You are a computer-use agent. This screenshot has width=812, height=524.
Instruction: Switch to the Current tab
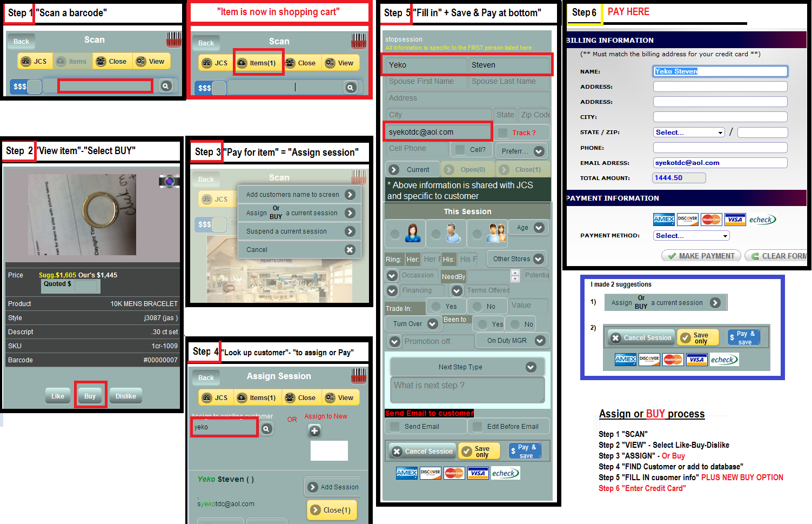click(413, 169)
